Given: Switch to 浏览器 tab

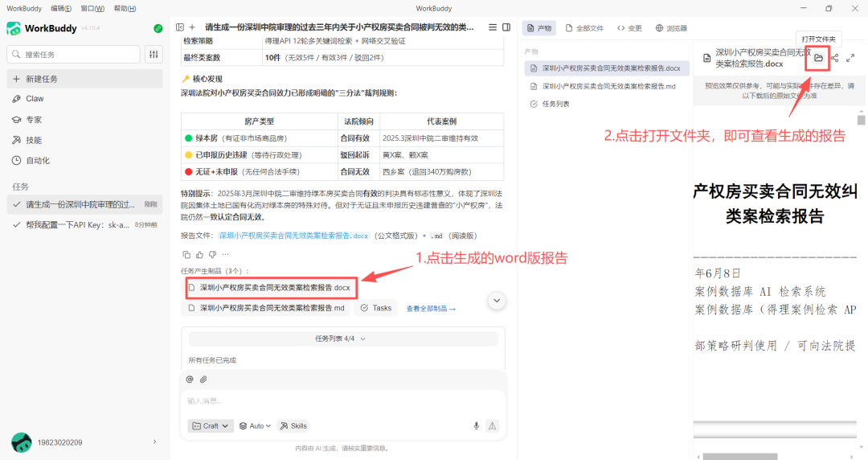Looking at the screenshot, I should (x=671, y=27).
